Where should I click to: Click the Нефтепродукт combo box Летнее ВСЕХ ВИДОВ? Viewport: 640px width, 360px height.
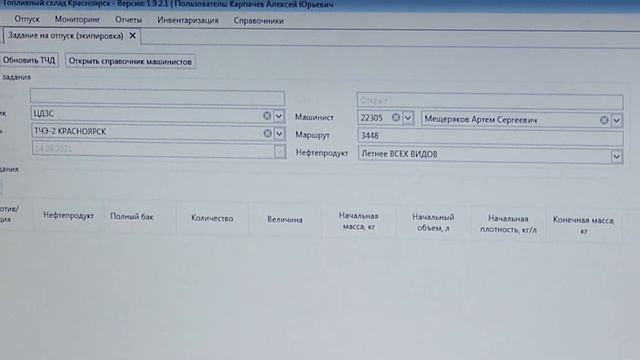click(x=490, y=155)
